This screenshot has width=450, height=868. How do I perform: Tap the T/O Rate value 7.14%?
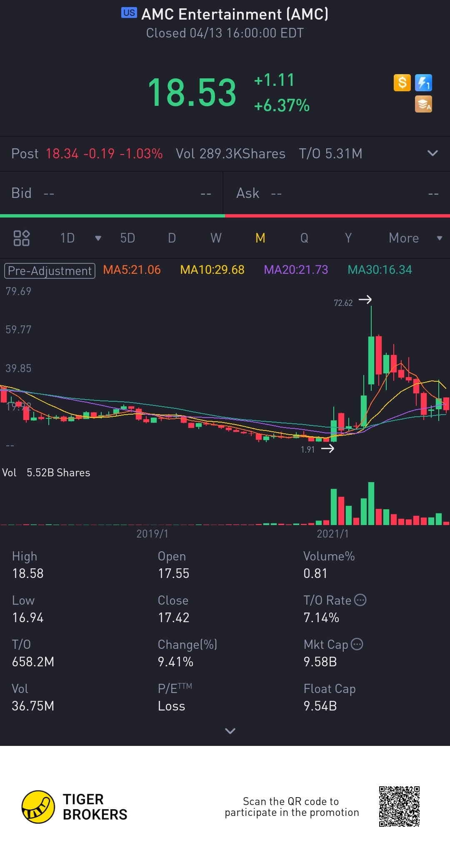(x=321, y=618)
